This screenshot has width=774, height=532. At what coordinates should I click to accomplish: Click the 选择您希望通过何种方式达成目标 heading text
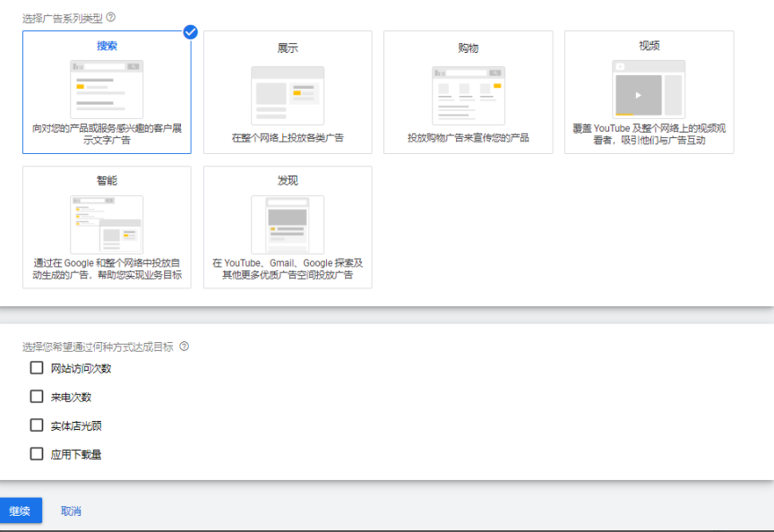coord(98,347)
